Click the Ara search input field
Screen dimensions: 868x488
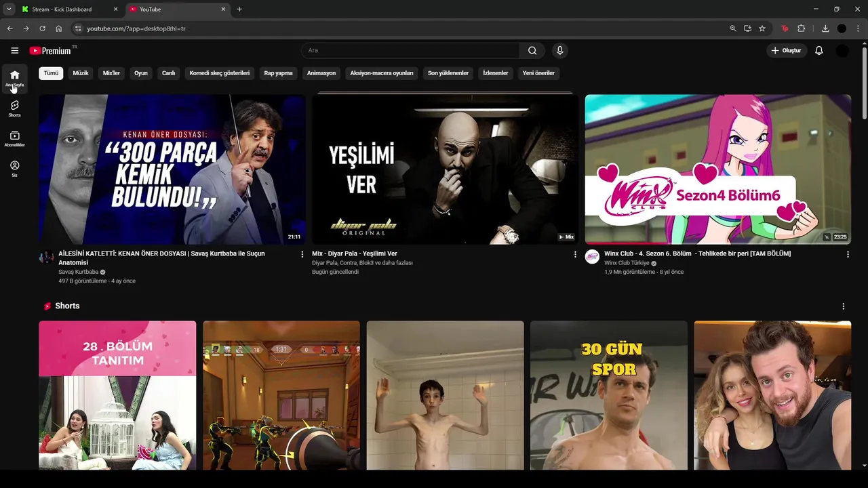point(410,50)
